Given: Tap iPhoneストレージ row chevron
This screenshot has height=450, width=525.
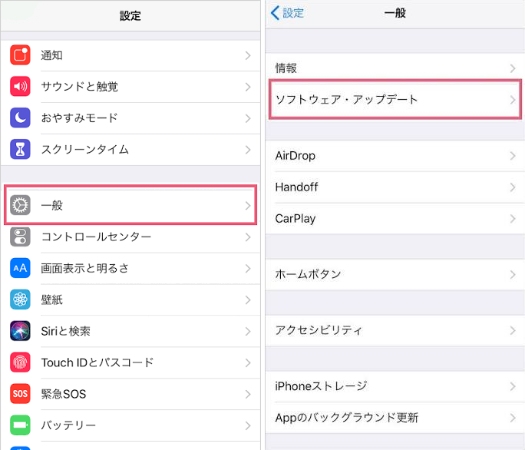Looking at the screenshot, I should click(513, 386).
